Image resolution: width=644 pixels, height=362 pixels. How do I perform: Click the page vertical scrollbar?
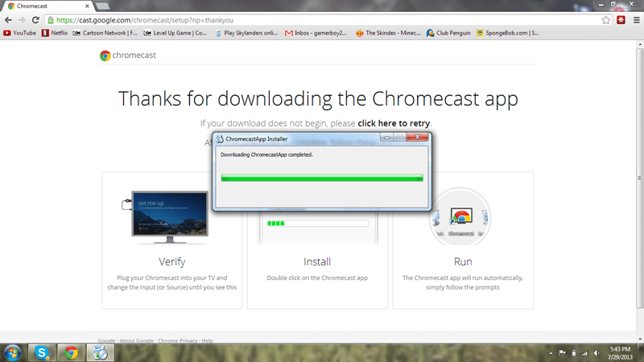tap(640, 179)
